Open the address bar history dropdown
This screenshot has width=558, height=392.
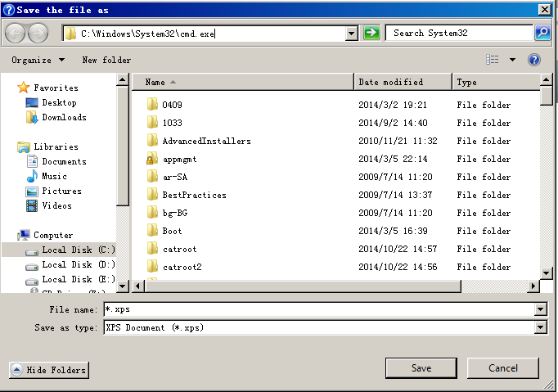tap(352, 34)
